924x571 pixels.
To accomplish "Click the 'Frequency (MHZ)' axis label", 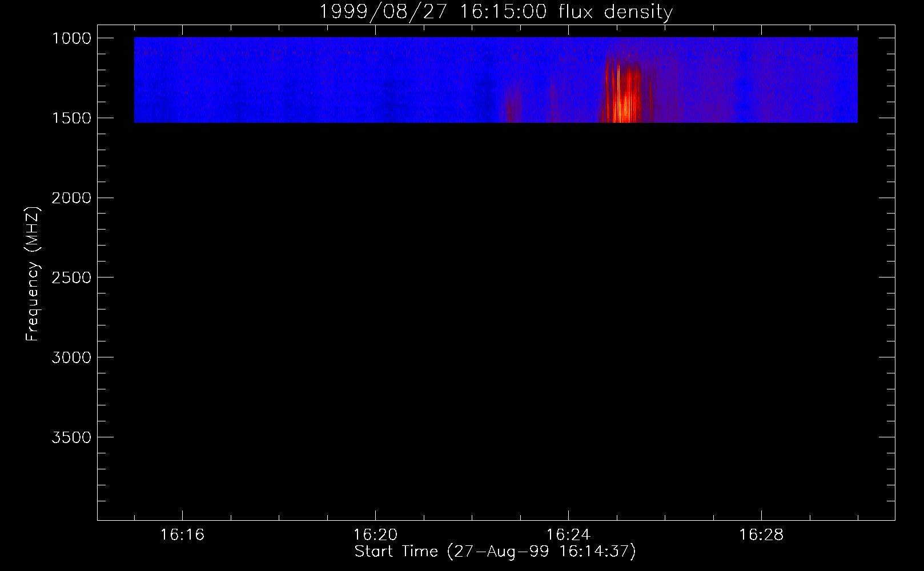I will point(33,274).
